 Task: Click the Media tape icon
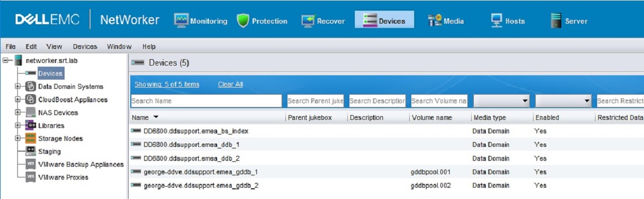tap(435, 20)
